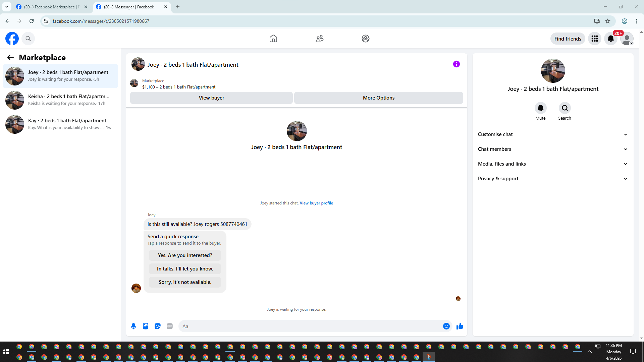
Task: Click View buyer button
Action: [211, 98]
